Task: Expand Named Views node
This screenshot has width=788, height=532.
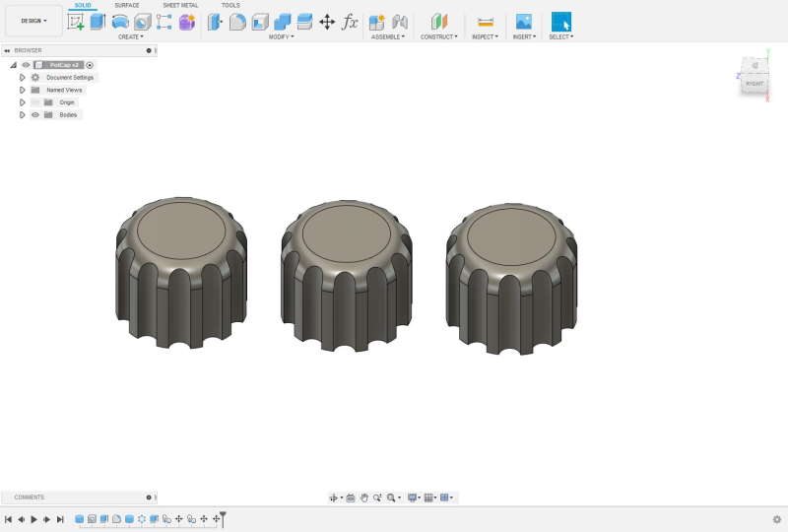Action: point(22,90)
